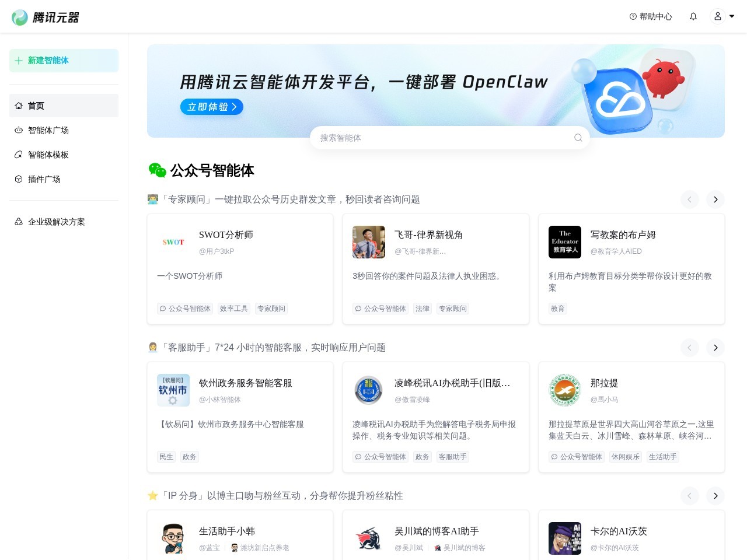Image resolution: width=747 pixels, height=560 pixels.
Task: Click the OpenClaw promotional banner
Action: point(436,91)
